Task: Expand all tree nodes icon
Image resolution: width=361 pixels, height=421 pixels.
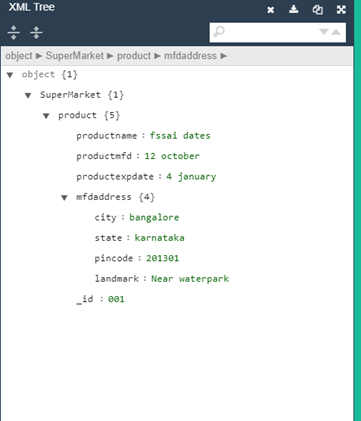Action: pyautogui.click(x=13, y=32)
